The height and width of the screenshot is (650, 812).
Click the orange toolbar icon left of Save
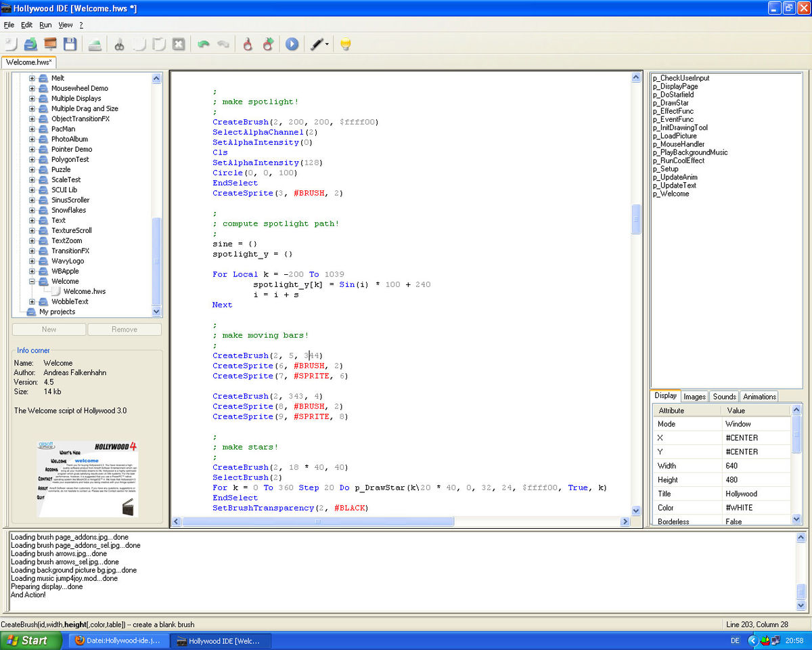tap(50, 45)
